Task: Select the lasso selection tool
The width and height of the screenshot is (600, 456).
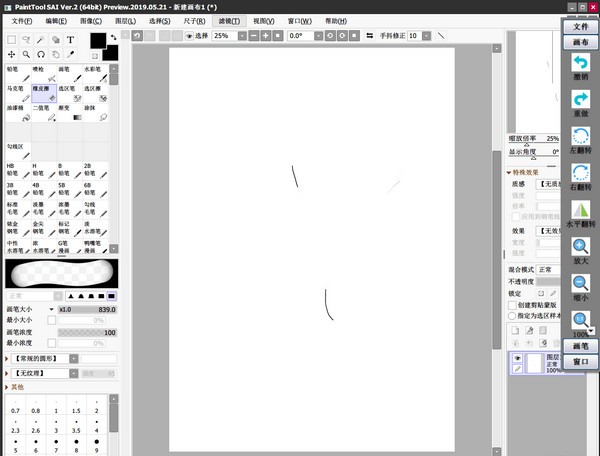Action: coord(26,40)
